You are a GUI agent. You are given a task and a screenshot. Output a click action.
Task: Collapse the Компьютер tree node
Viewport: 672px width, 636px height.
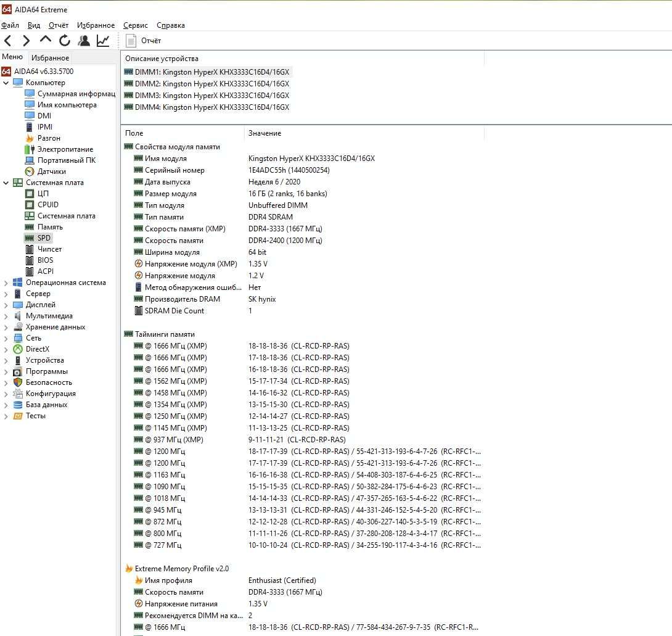click(6, 83)
